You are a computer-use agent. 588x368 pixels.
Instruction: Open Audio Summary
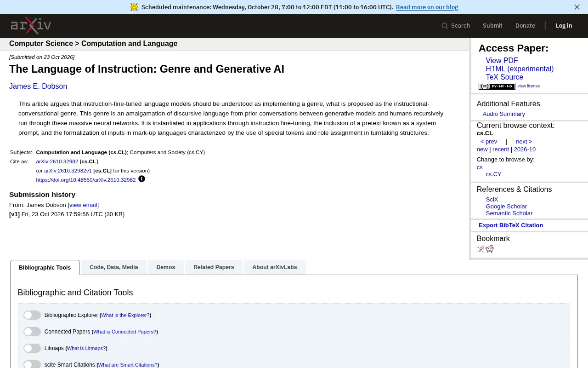503,114
